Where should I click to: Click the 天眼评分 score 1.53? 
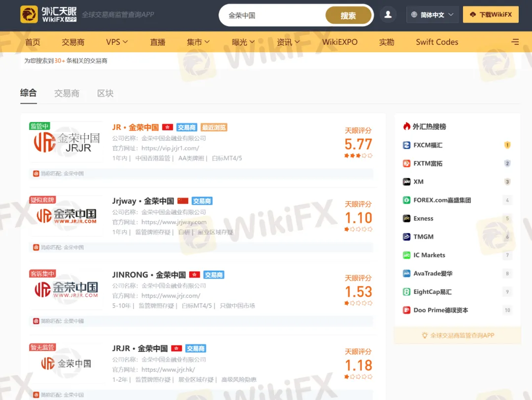tap(358, 292)
